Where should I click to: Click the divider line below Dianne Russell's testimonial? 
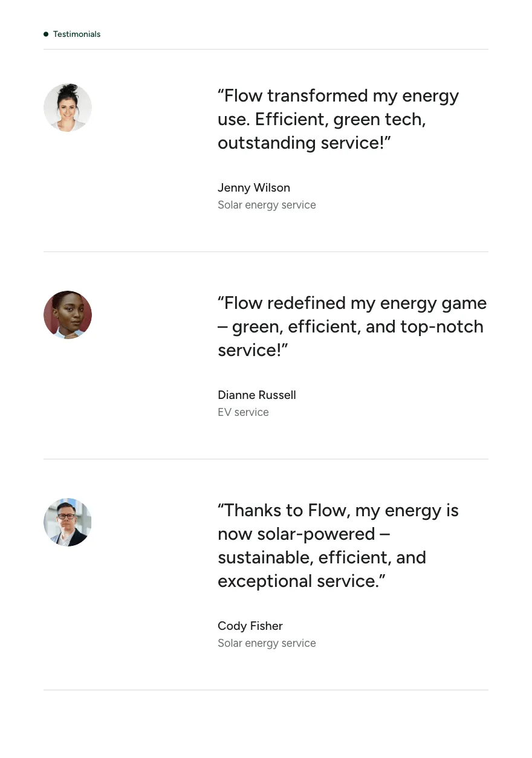266,459
